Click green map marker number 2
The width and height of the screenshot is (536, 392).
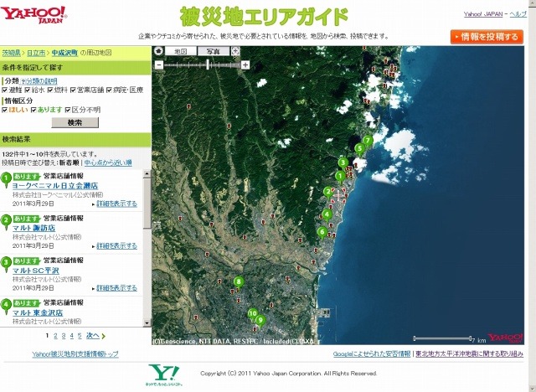pyautogui.click(x=328, y=193)
